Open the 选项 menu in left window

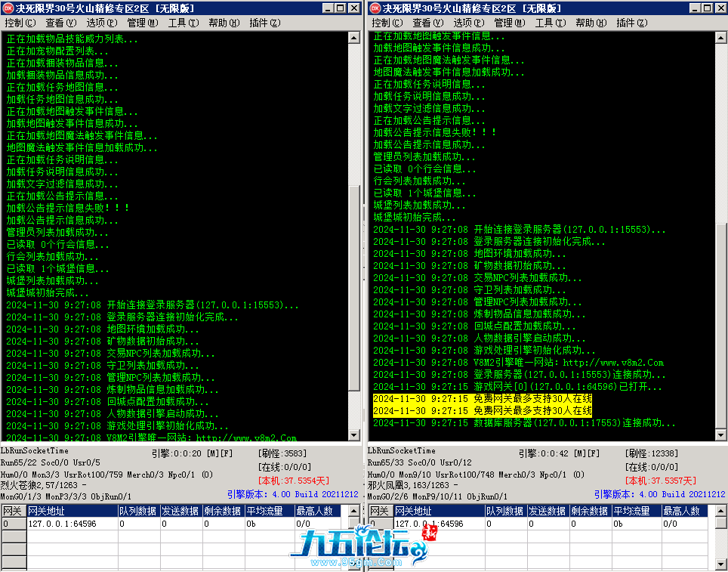pos(101,23)
